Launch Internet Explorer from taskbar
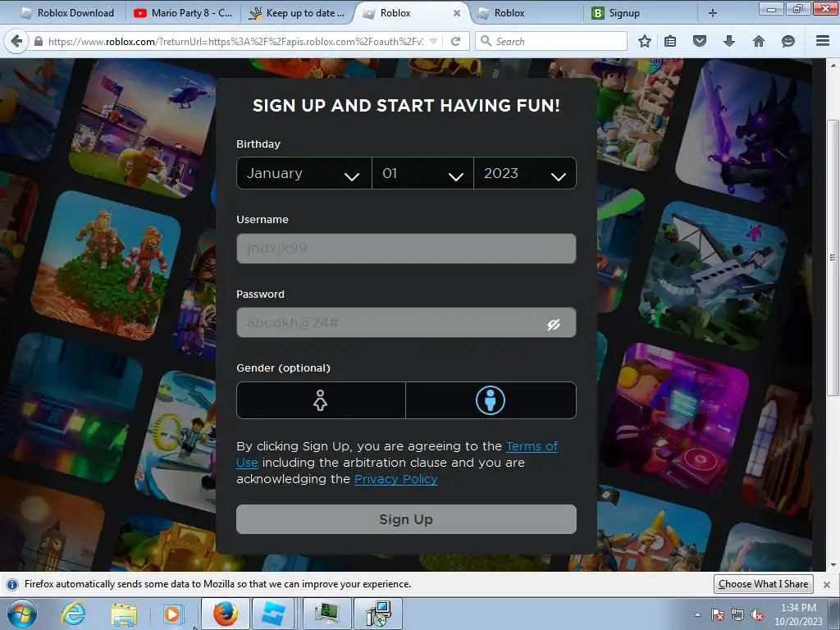This screenshot has width=840, height=630. 73,614
